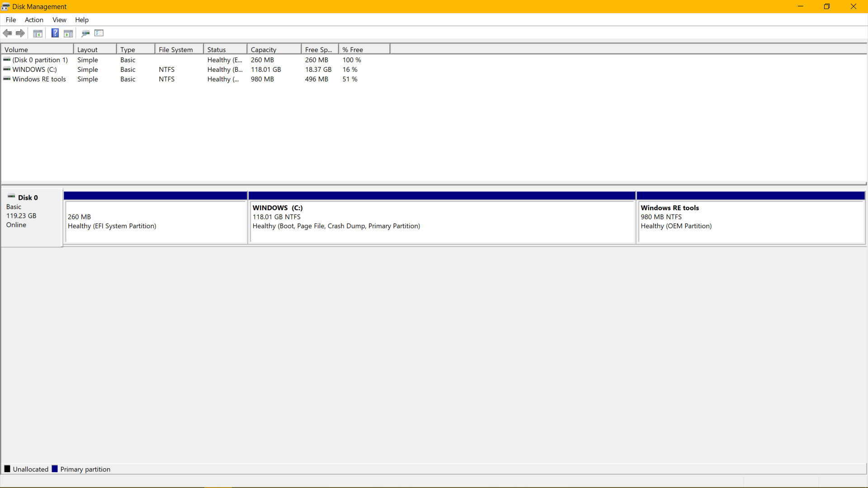The width and height of the screenshot is (868, 488).
Task: Click the Primary partition legend color swatch
Action: coord(55,469)
